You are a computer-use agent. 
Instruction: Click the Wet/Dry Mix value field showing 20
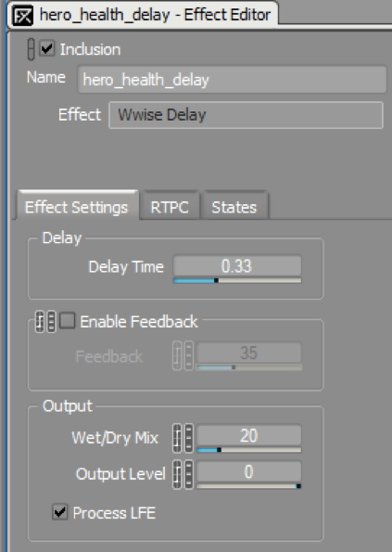point(249,435)
